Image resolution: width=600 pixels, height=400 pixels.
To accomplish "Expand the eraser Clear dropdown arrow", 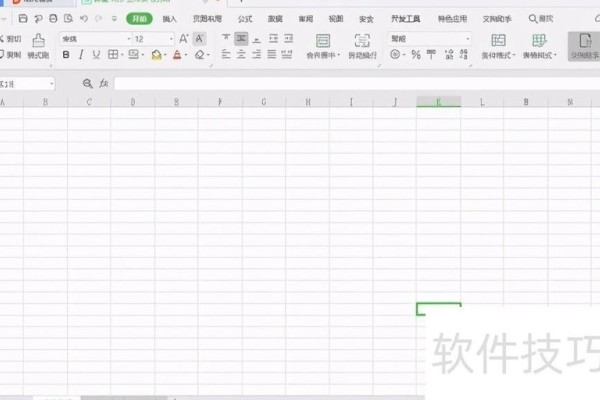I will click(x=208, y=55).
